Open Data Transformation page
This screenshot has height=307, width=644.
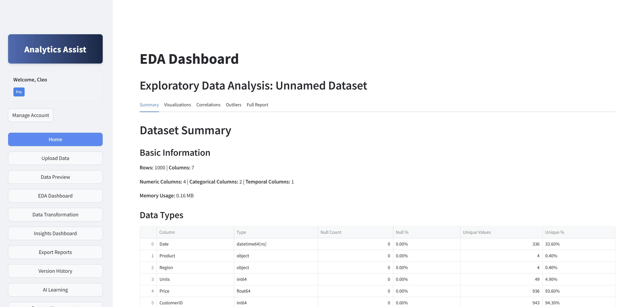55,215
